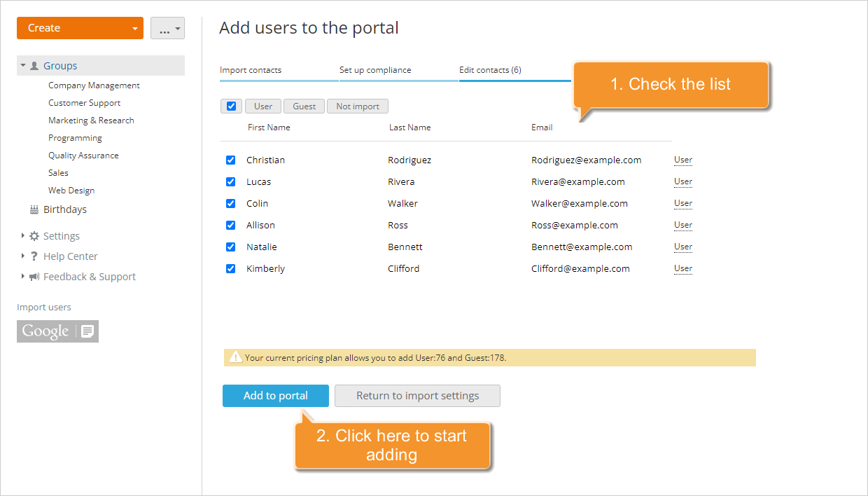Click the Settings gear icon
Image resolution: width=868 pixels, height=496 pixels.
[34, 235]
